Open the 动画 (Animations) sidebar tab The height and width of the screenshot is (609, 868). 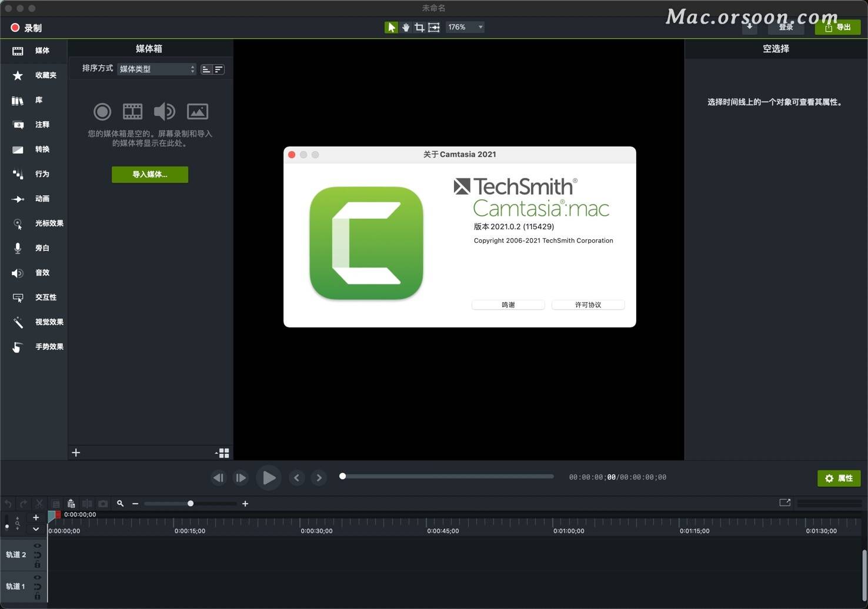click(34, 199)
